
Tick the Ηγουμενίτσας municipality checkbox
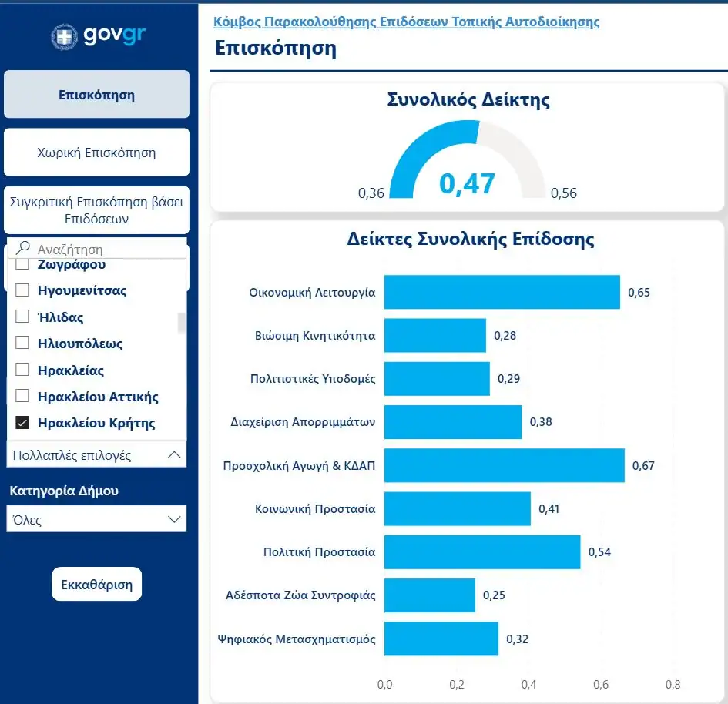[22, 290]
